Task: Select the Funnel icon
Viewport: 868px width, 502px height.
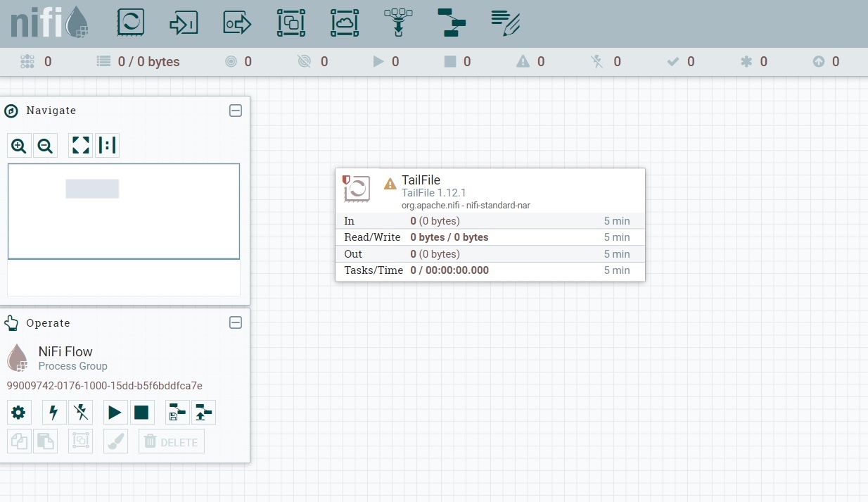Action: pyautogui.click(x=398, y=23)
